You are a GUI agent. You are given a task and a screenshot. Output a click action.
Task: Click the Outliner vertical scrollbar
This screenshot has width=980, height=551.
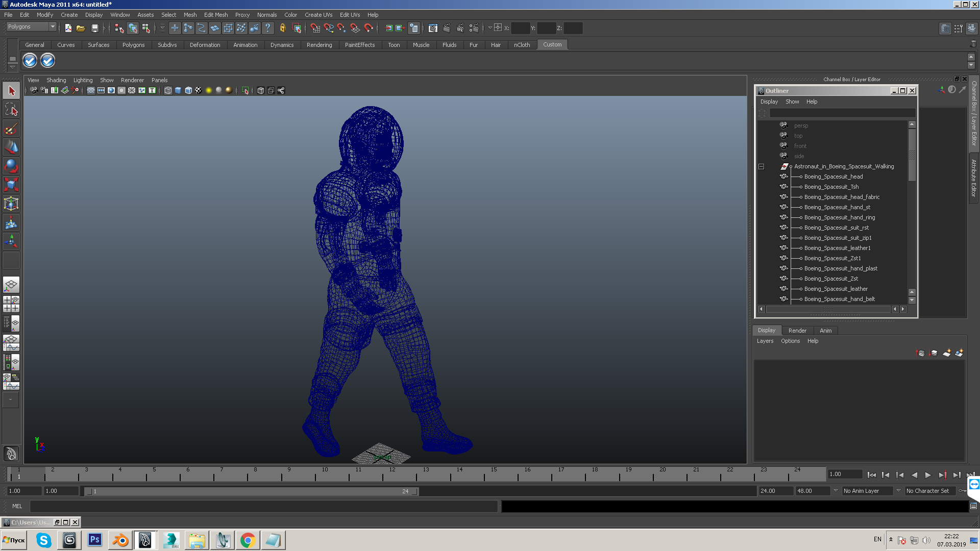[x=912, y=155]
